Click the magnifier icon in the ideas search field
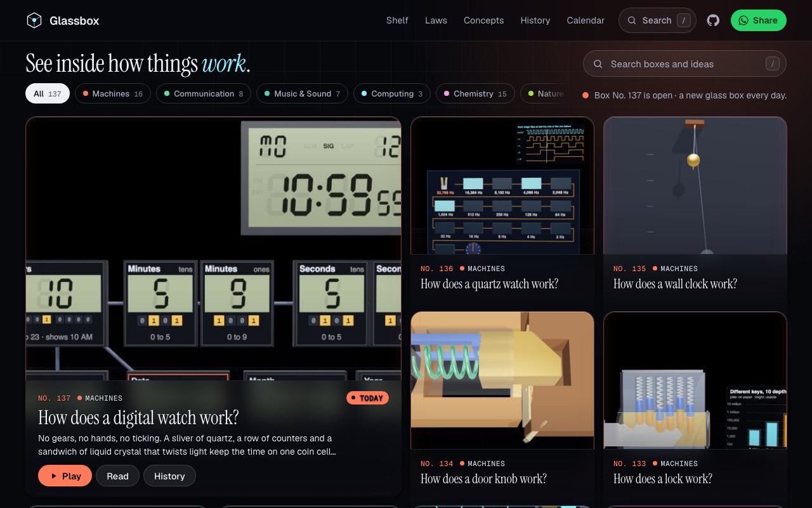Image resolution: width=812 pixels, height=508 pixels. [x=598, y=63]
